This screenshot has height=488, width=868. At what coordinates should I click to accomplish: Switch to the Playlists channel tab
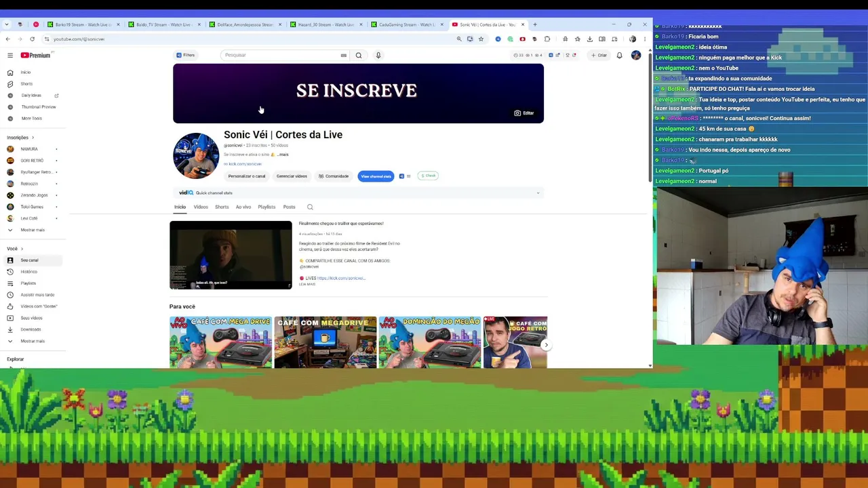coord(267,207)
